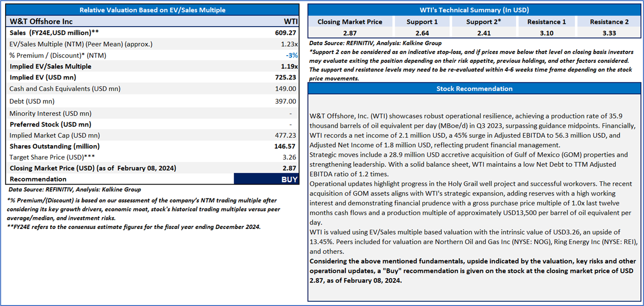Click the 'EV/Sales Multiple (NTM) (Peer Mean) (approx.)' label
This screenshot has width=644, height=306.
[81, 44]
